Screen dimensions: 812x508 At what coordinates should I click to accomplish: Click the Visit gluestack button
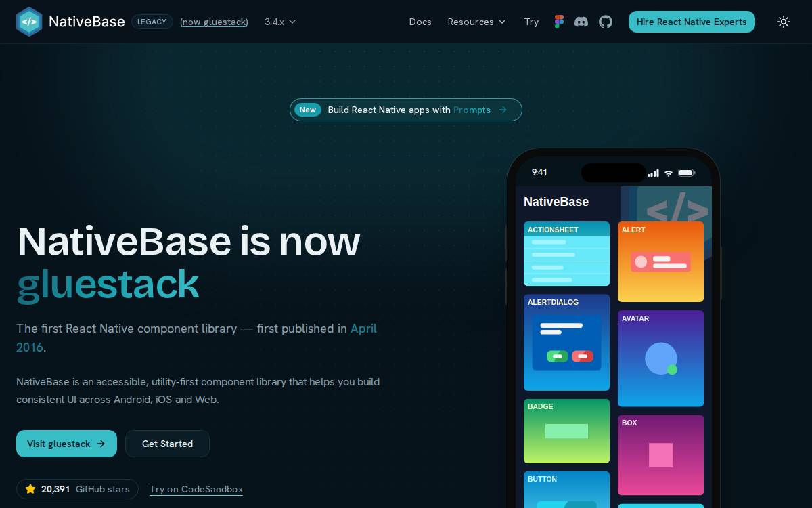(x=66, y=444)
